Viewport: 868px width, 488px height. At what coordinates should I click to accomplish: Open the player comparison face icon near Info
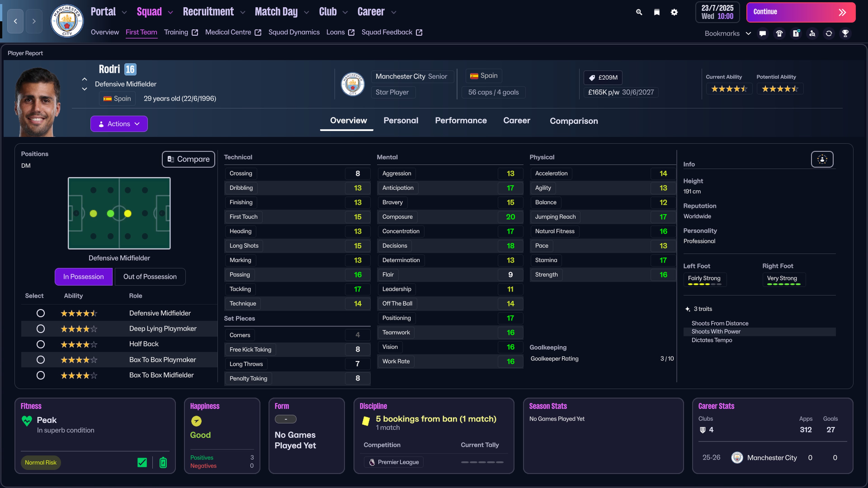click(822, 159)
